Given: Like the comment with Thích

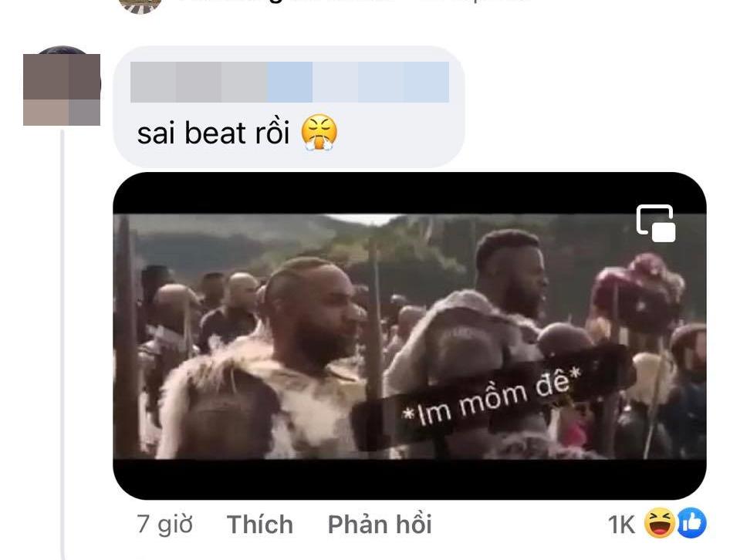Looking at the screenshot, I should 260,525.
